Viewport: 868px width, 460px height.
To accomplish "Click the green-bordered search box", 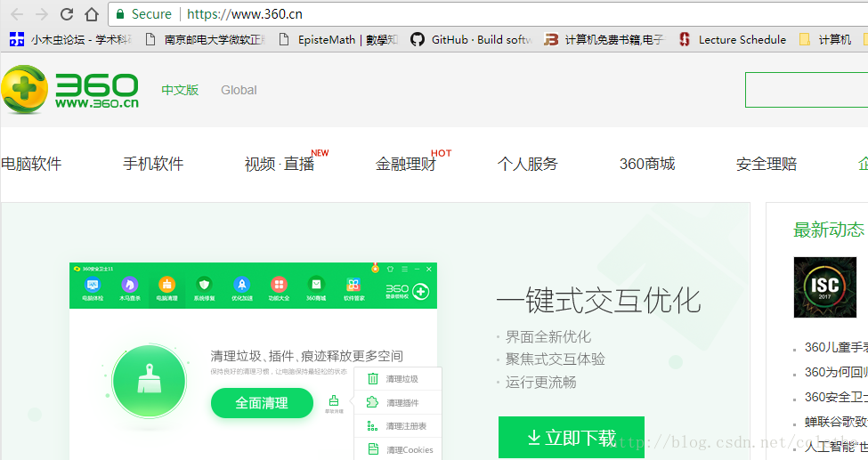I will (x=807, y=90).
